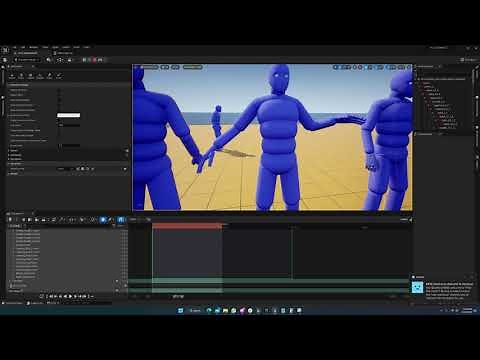The height and width of the screenshot is (360, 480).
Task: Click the blue curve editor Sequencer icon
Action: point(121,220)
